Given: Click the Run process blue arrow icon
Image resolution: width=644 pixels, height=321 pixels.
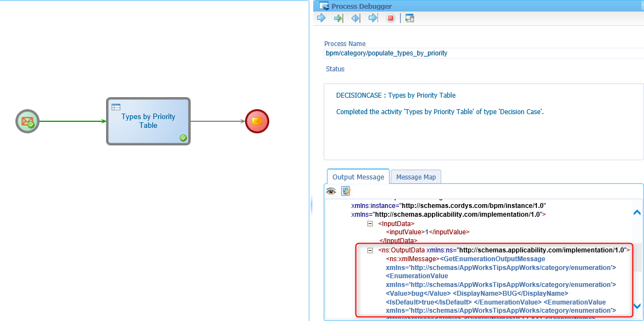Looking at the screenshot, I should (x=321, y=18).
